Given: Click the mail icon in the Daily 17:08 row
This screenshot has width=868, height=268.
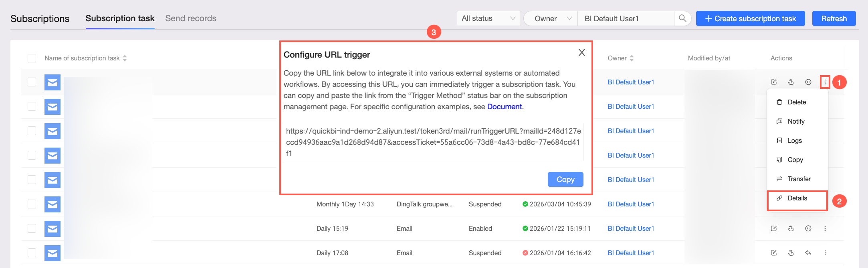Looking at the screenshot, I should pyautogui.click(x=52, y=253).
